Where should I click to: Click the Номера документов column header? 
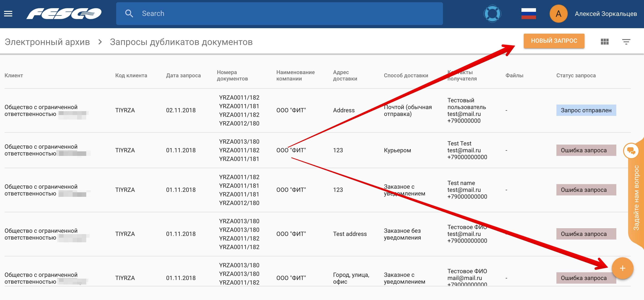pyautogui.click(x=232, y=75)
